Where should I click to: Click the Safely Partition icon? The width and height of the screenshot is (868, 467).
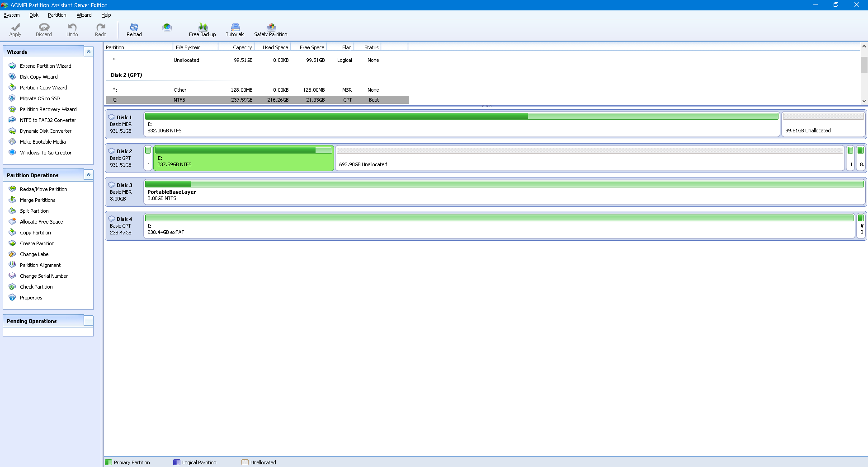[x=271, y=30]
